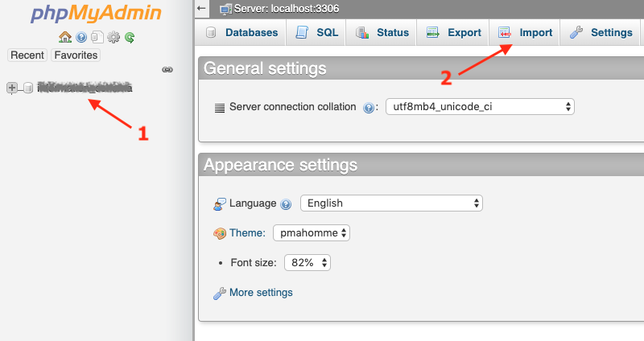Click Server: localhost:3306 breadcrumb
The height and width of the screenshot is (341, 644).
(x=287, y=9)
